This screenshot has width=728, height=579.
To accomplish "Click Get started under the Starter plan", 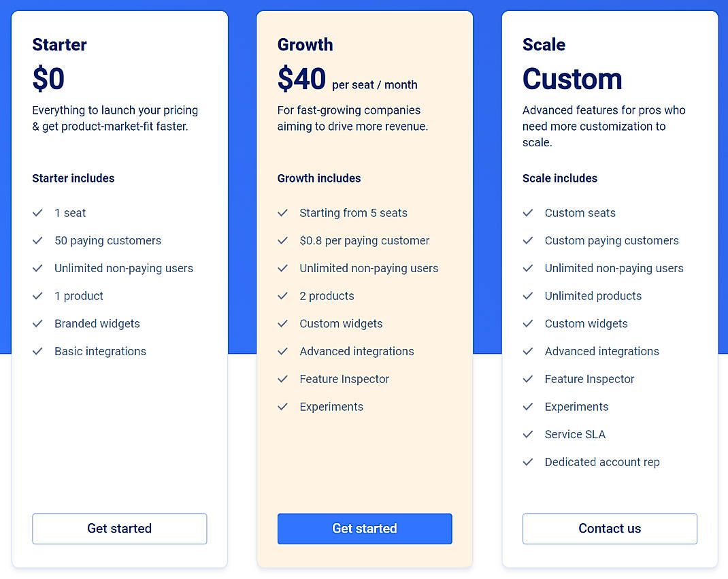I will pyautogui.click(x=119, y=529).
